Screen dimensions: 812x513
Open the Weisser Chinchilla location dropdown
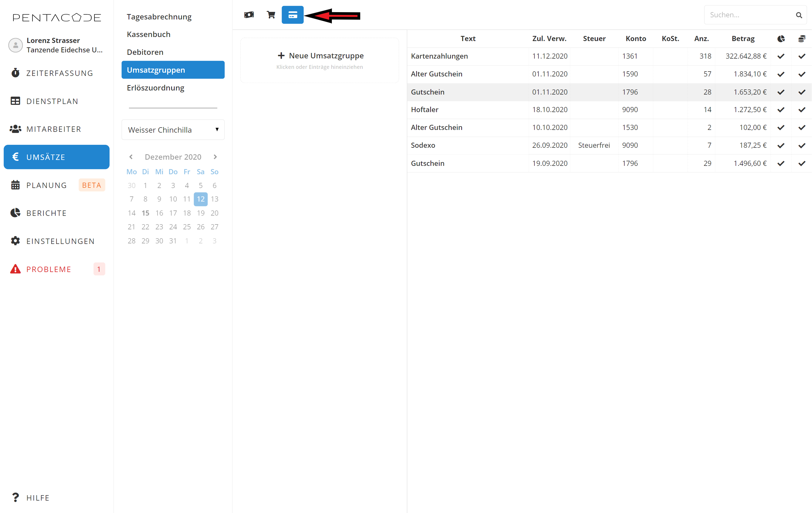pos(173,130)
